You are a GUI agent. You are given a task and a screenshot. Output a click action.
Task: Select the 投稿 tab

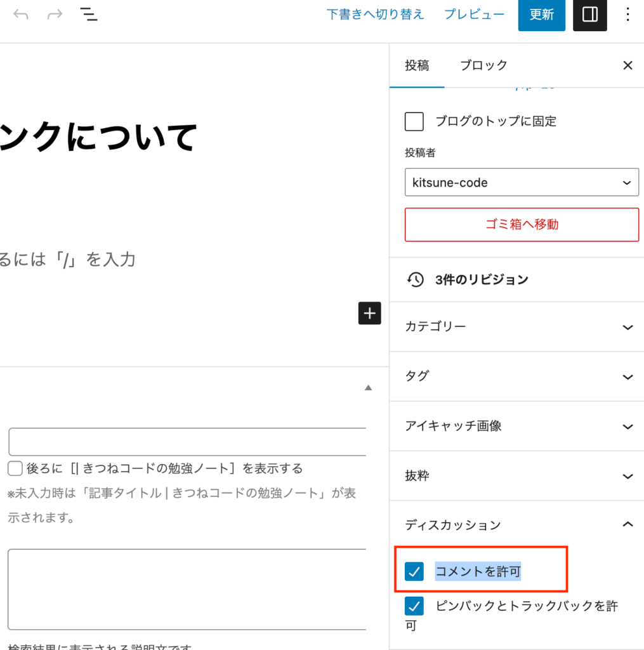tap(417, 65)
